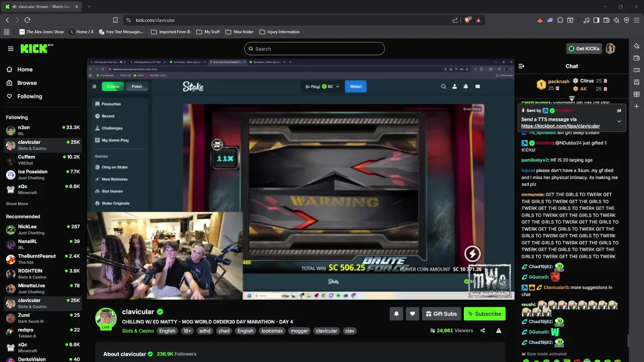Click the plus icon in Brave side panel
The width and height of the screenshot is (644, 362).
[636, 106]
